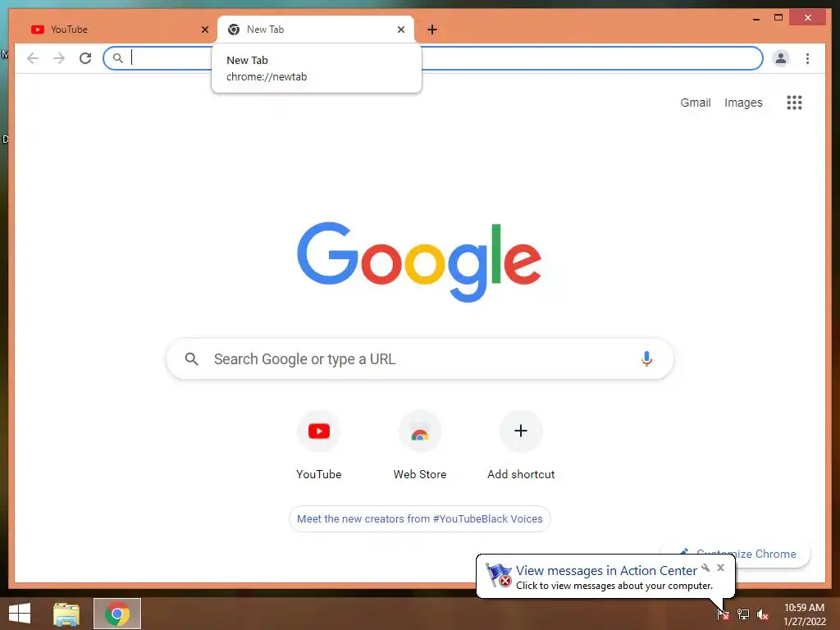Viewport: 840px width, 630px height.
Task: Start voice search with microphone icon
Action: click(646, 358)
